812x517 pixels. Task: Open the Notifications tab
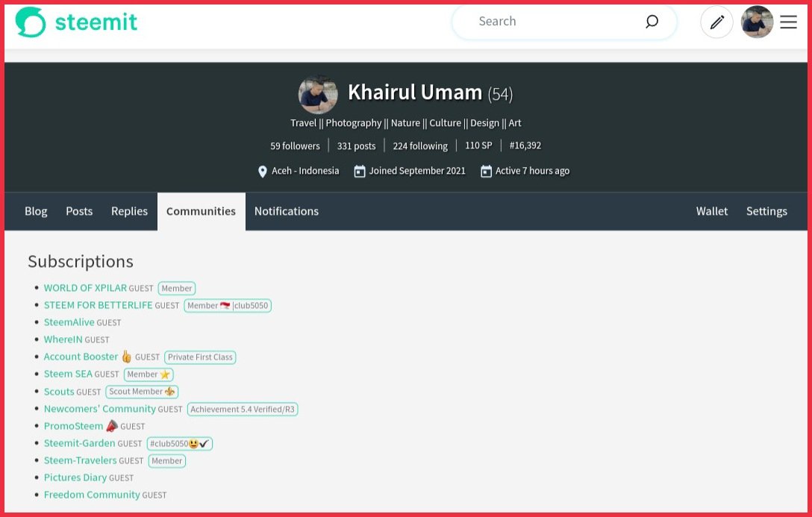point(287,211)
